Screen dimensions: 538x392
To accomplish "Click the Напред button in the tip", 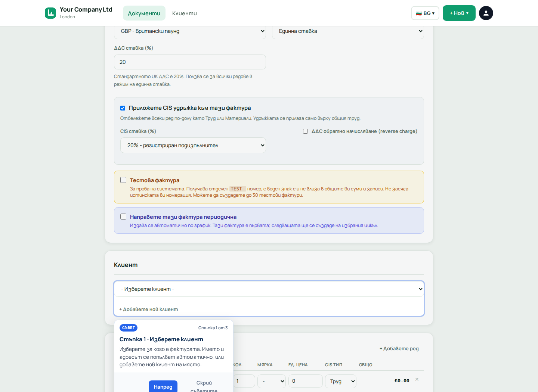I will [x=163, y=386].
